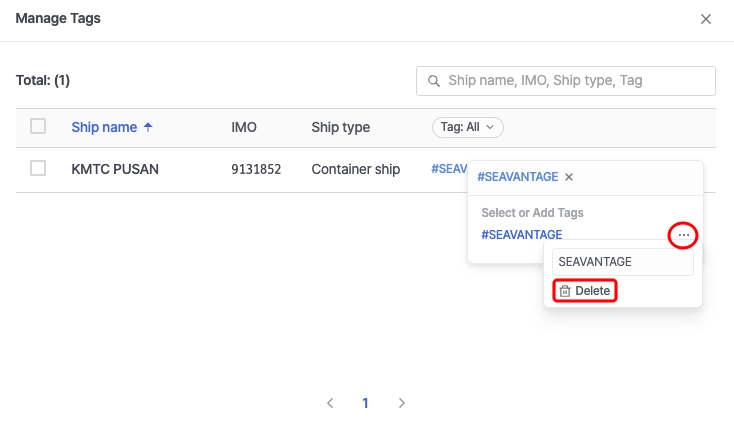The image size is (734, 441).
Task: Click the KMTC PUSAN ship name
Action: [115, 169]
